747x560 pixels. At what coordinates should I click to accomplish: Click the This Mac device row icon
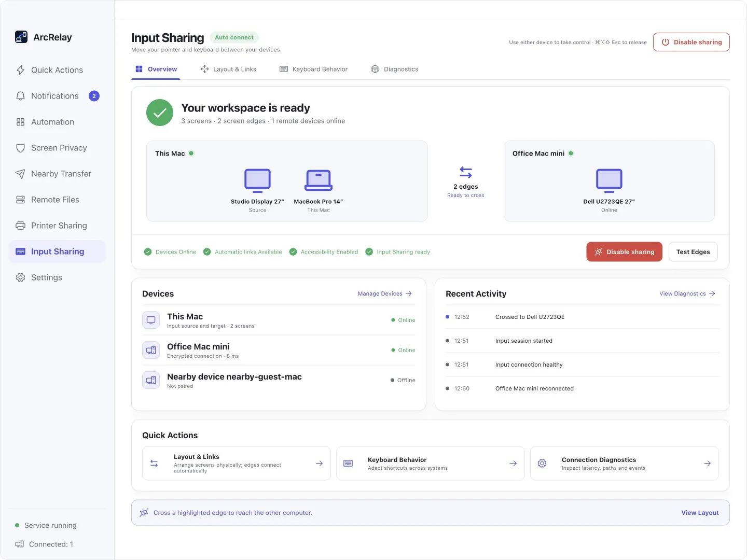(151, 320)
